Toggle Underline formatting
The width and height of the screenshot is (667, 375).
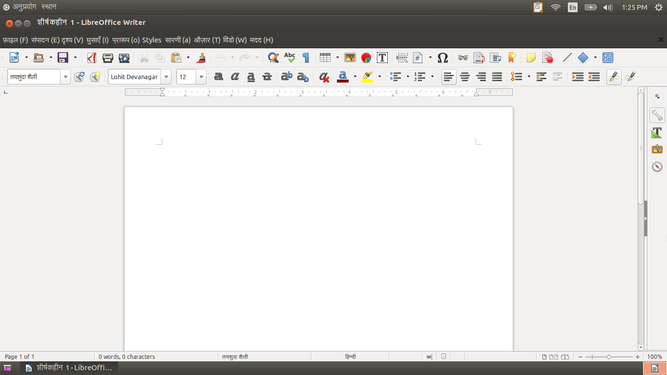coord(251,77)
